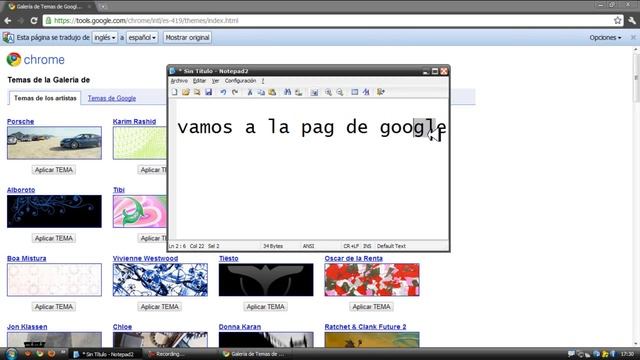Click the Customize Schemes icon in Notepad2

(366, 92)
